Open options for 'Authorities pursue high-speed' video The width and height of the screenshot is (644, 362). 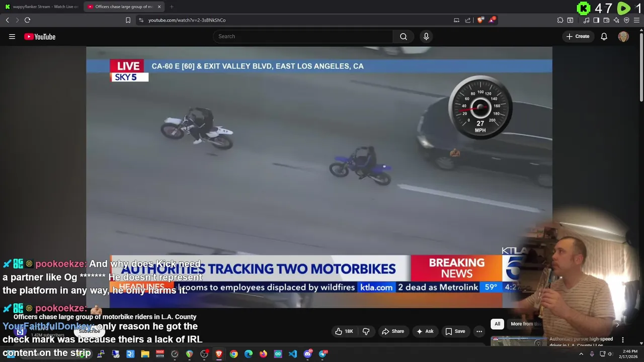(x=623, y=340)
